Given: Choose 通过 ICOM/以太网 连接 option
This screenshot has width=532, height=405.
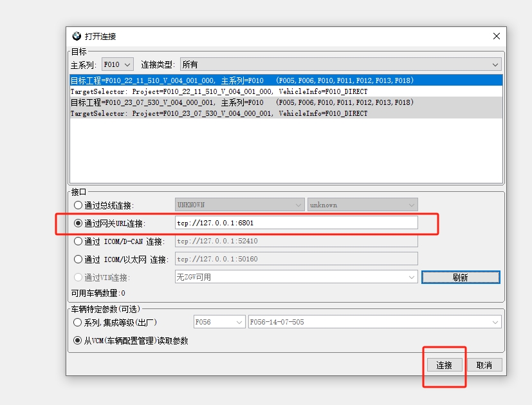Looking at the screenshot, I should coord(78,259).
